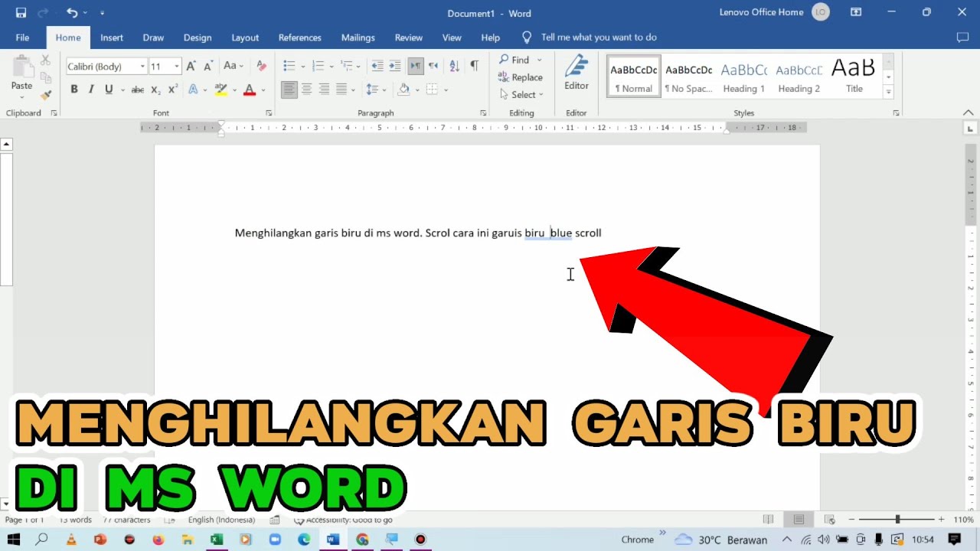Image resolution: width=980 pixels, height=551 pixels.
Task: Toggle Italic formatting
Action: click(x=91, y=90)
